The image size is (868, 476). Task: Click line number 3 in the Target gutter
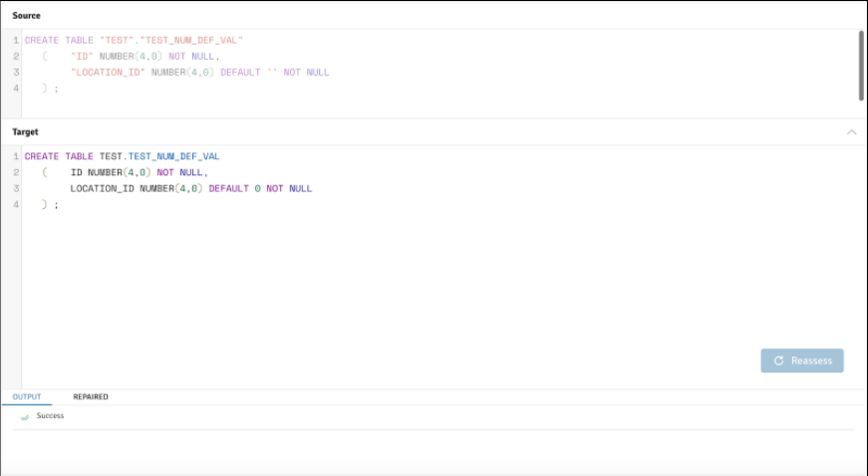click(x=16, y=188)
